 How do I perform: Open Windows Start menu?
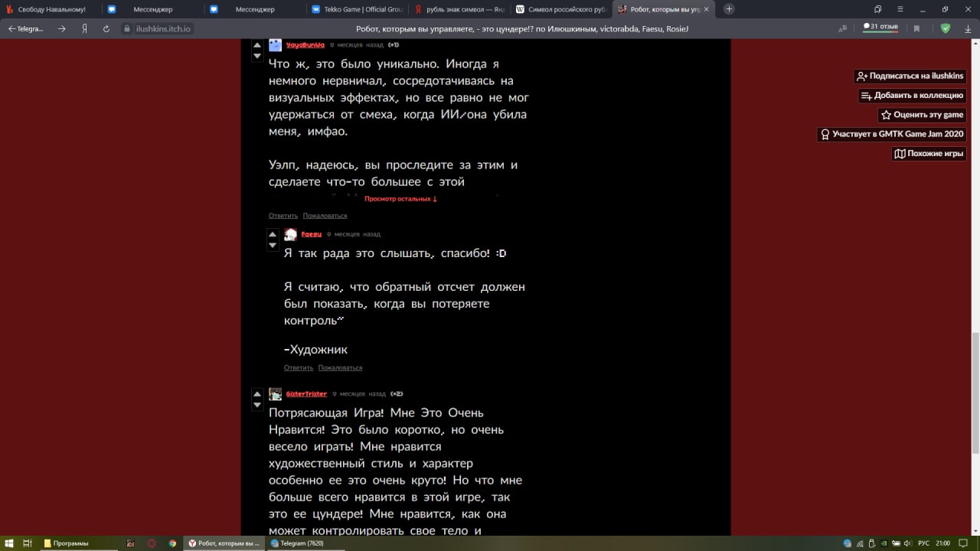pos(8,543)
